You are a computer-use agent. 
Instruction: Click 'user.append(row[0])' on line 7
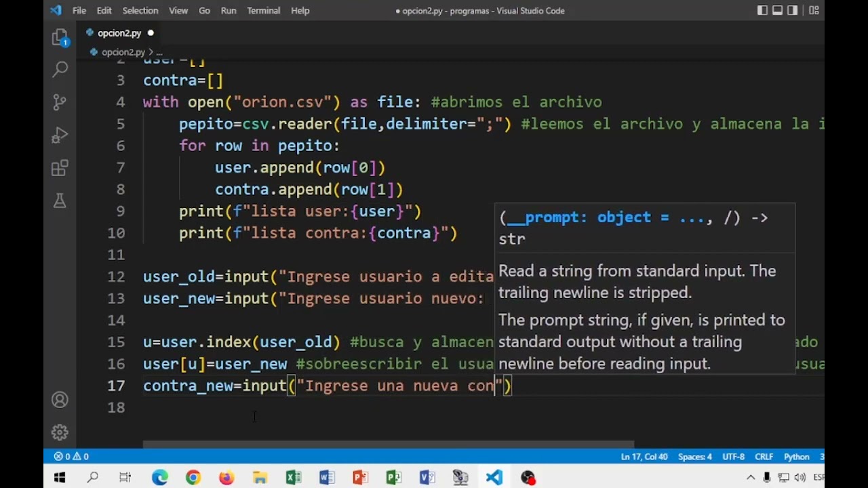click(300, 167)
